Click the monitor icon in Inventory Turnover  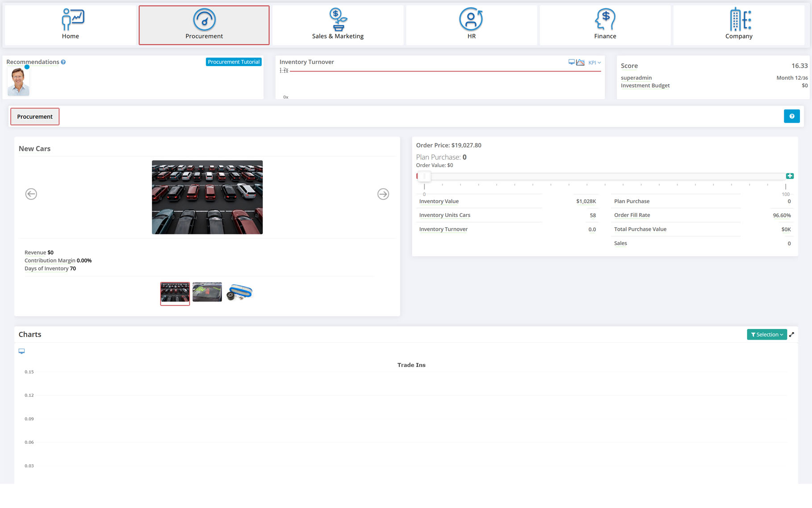(571, 62)
